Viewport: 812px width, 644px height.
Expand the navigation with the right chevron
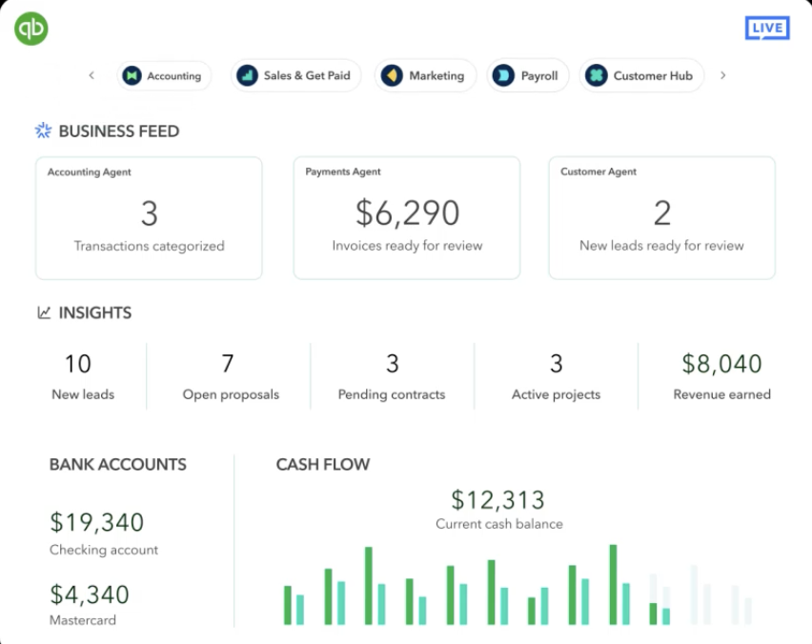(x=723, y=75)
